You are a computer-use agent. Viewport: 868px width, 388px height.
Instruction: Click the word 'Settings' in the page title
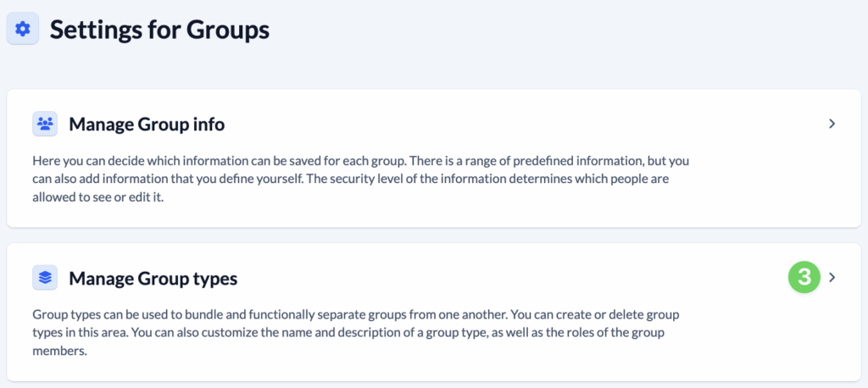(95, 30)
